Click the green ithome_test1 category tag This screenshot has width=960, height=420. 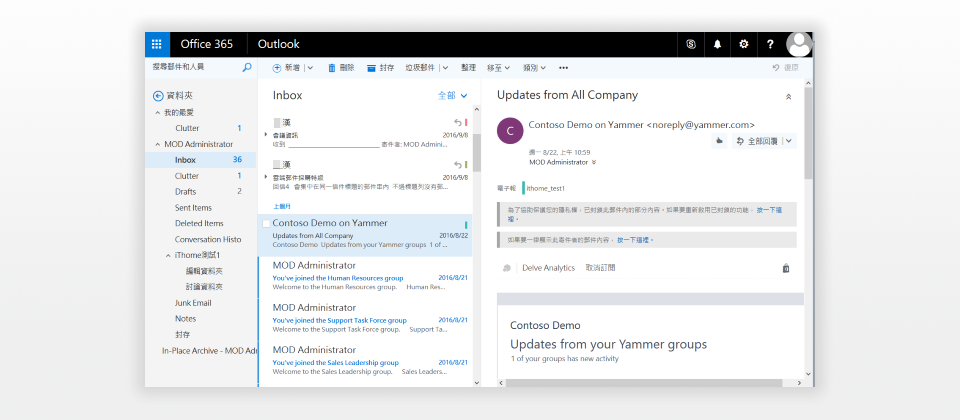544,189
